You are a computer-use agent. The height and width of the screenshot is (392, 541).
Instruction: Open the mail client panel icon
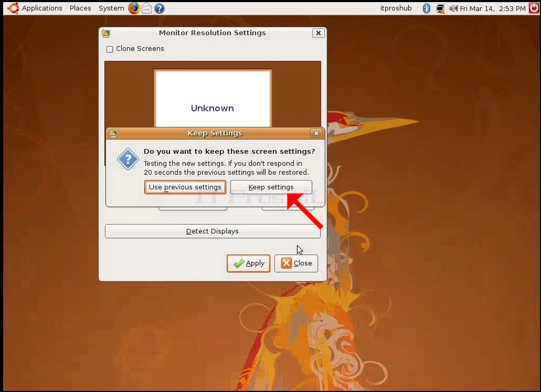pyautogui.click(x=147, y=8)
